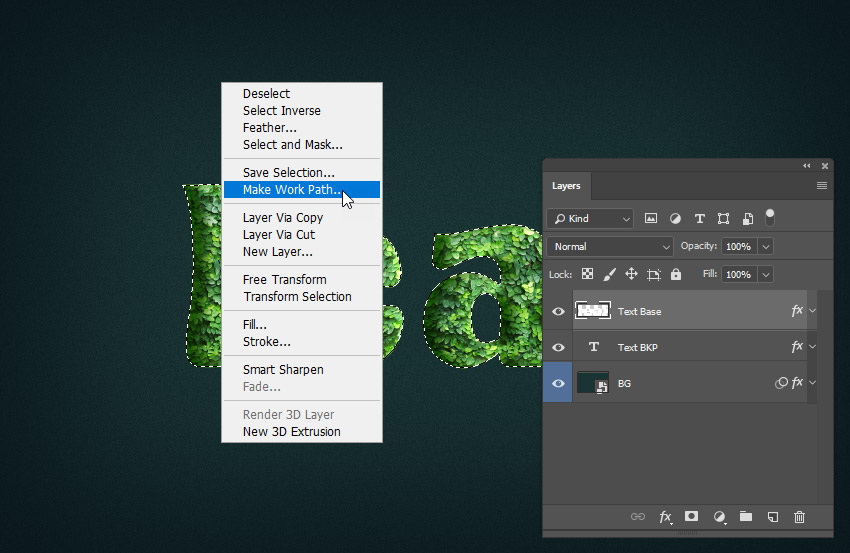Click smart filter icon on BG layer
Screen dimensions: 850x553
[x=781, y=383]
